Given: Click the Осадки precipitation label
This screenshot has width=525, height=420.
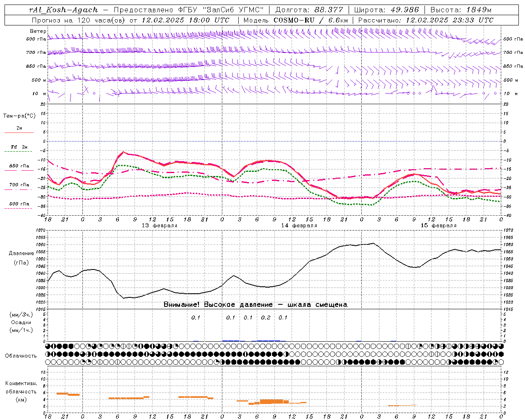Looking at the screenshot, I should click(21, 322).
